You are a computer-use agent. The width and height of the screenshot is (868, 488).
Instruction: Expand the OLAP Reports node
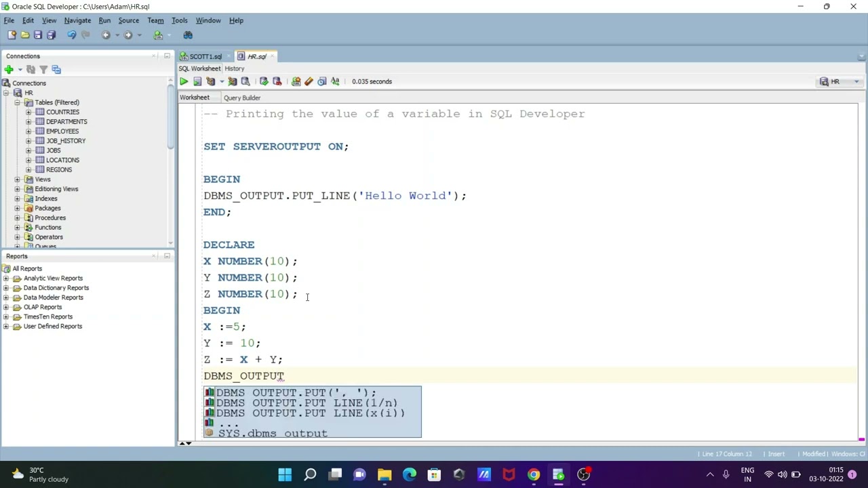(x=6, y=307)
